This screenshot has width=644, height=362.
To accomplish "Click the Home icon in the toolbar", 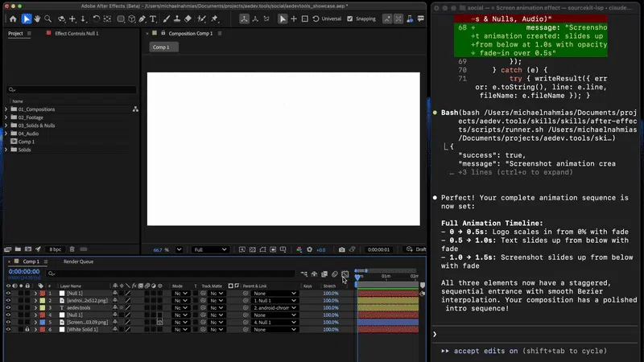I will pos(13,19).
